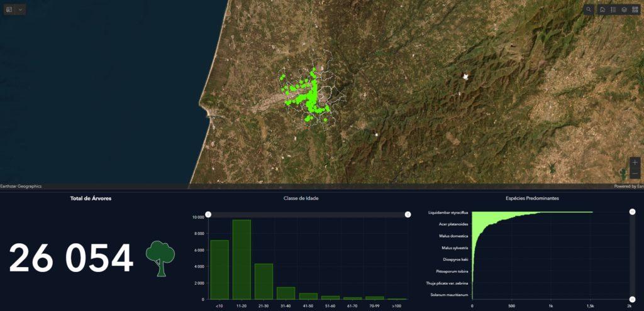Open the map search tool
This screenshot has height=311, width=644.
tap(589, 9)
